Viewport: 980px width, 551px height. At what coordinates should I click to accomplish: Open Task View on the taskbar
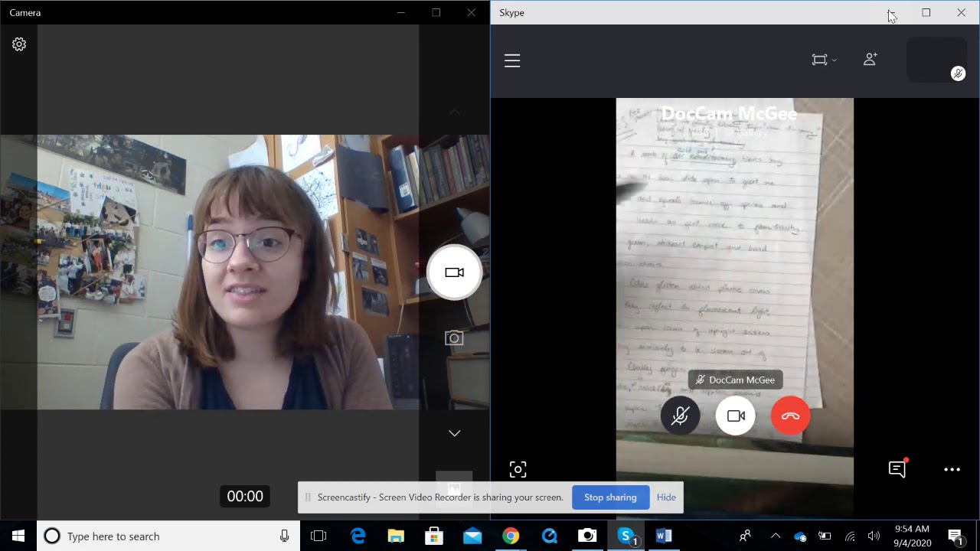pyautogui.click(x=318, y=536)
